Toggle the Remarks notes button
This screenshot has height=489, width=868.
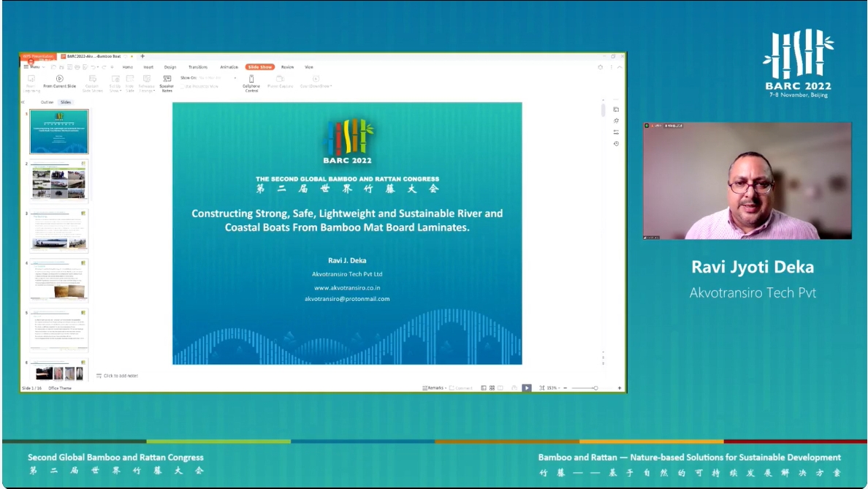[x=434, y=388]
